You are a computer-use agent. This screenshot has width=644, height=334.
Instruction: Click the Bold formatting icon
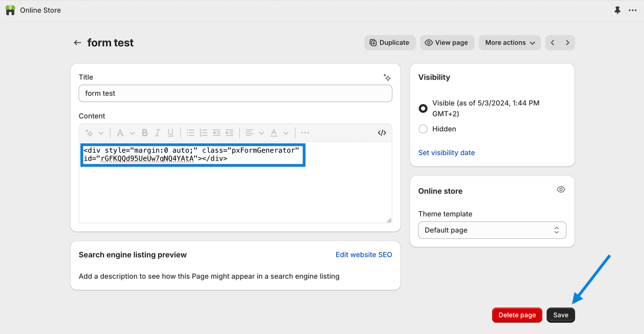click(145, 133)
